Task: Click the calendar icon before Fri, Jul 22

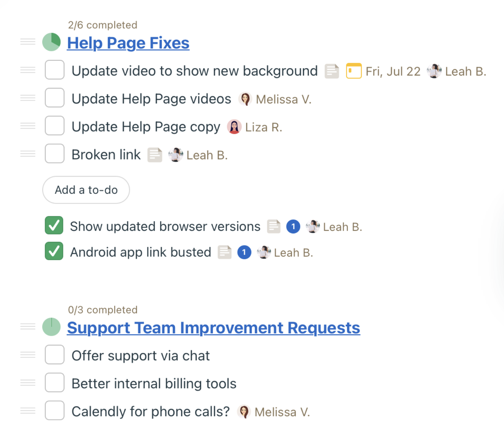Action: 354,71
